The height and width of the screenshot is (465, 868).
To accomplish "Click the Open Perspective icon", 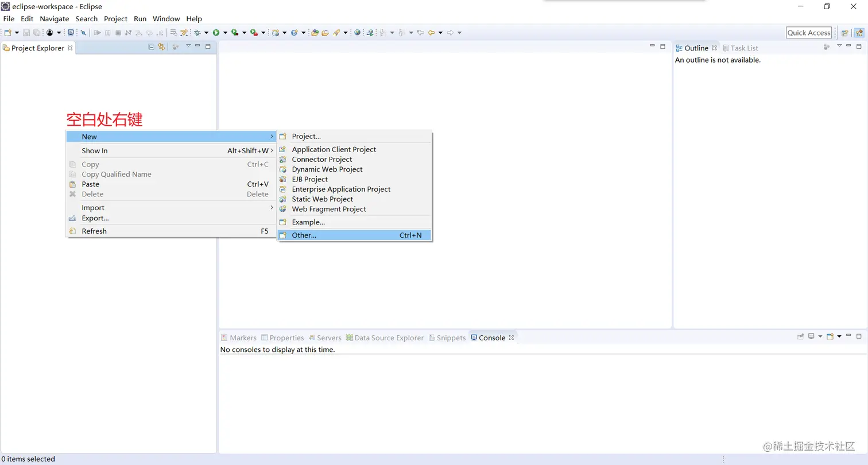I will click(x=845, y=33).
